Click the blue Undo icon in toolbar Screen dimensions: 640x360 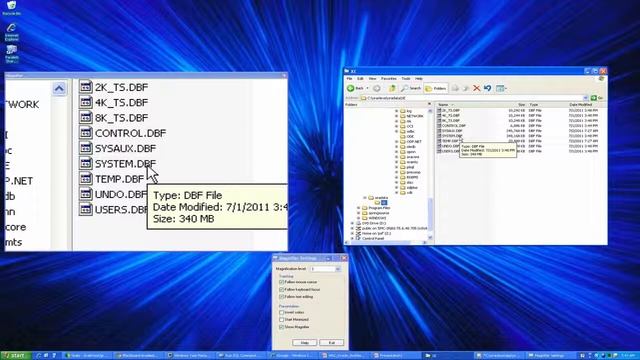click(487, 88)
